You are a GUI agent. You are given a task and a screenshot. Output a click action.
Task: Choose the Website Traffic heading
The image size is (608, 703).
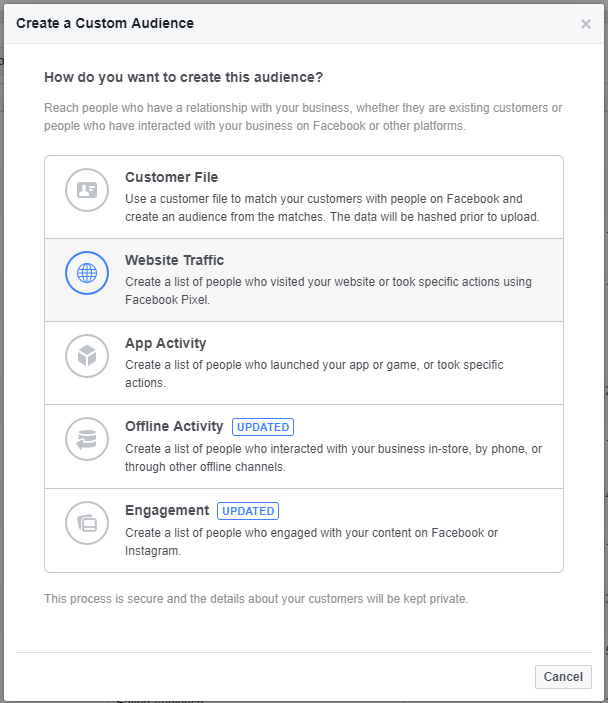pos(174,260)
